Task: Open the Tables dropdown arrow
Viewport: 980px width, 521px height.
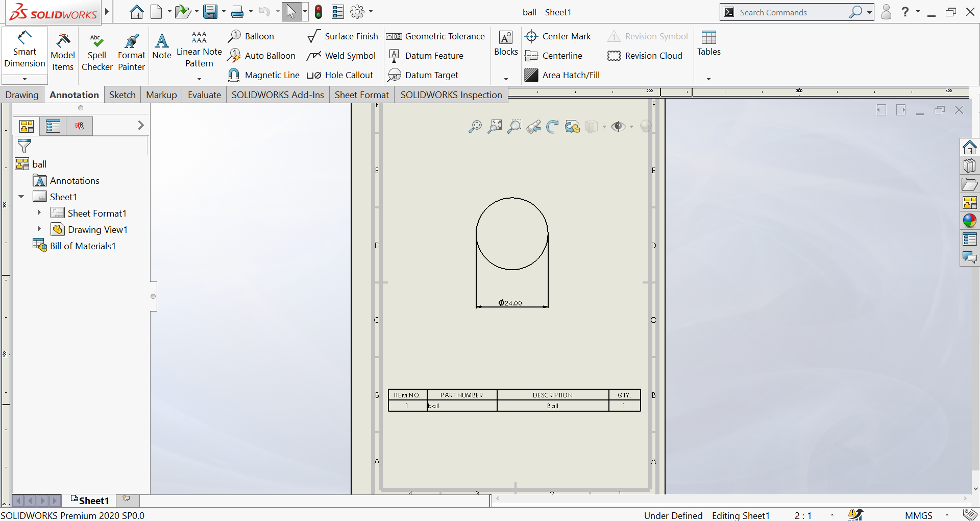Action: (708, 79)
